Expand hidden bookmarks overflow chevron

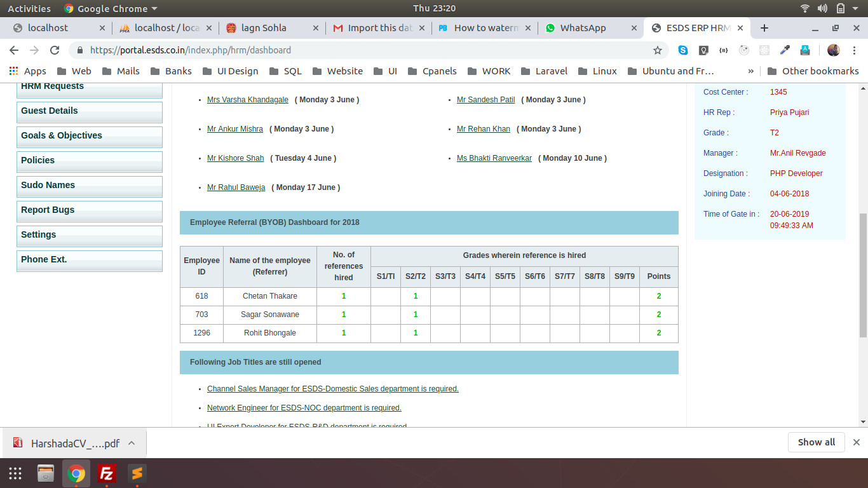(750, 71)
